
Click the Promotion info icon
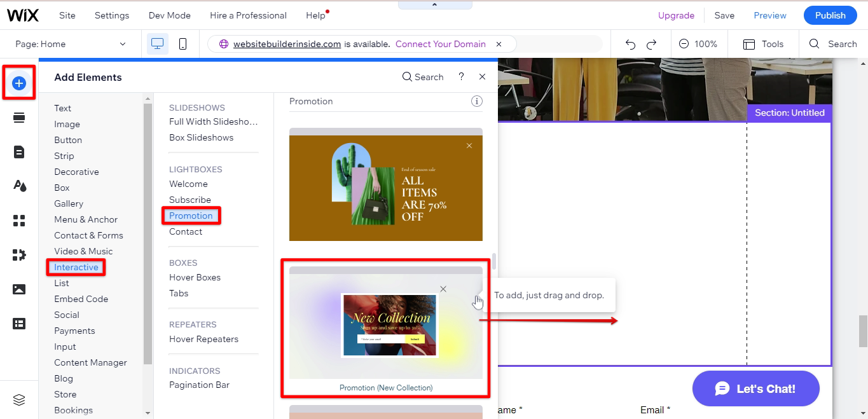[476, 101]
